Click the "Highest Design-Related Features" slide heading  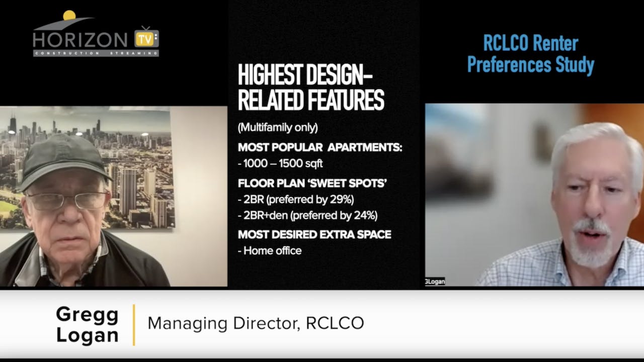[x=311, y=87]
